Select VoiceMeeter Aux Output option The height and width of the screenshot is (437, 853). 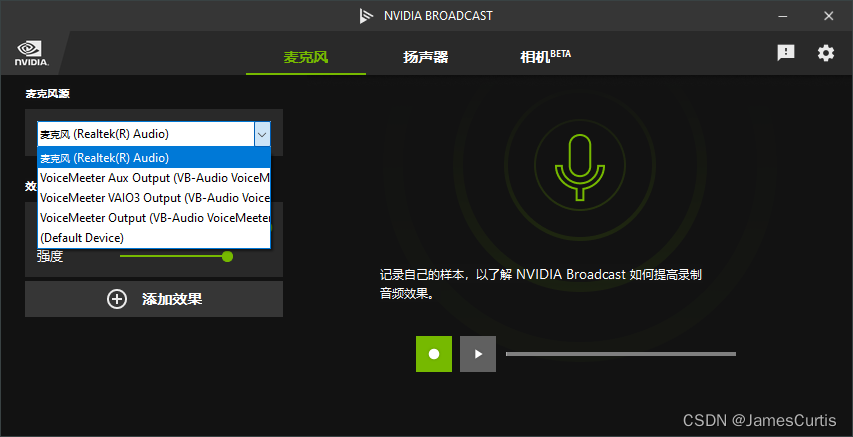154,178
